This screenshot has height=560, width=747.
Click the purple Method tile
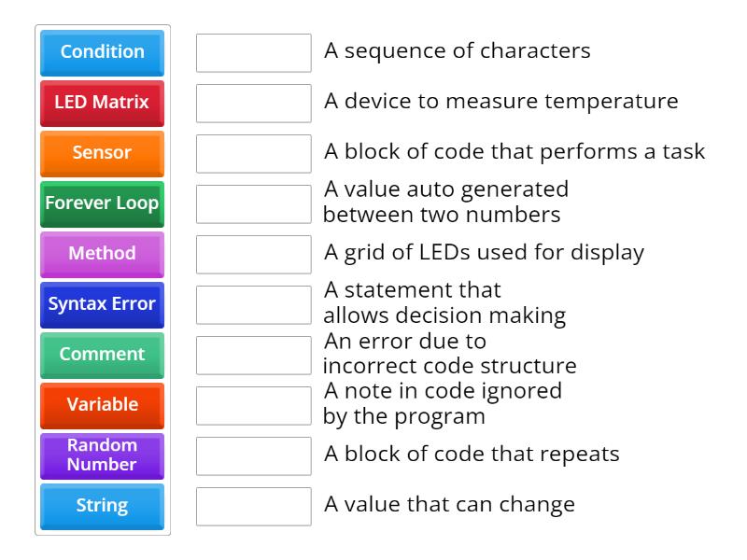(102, 254)
